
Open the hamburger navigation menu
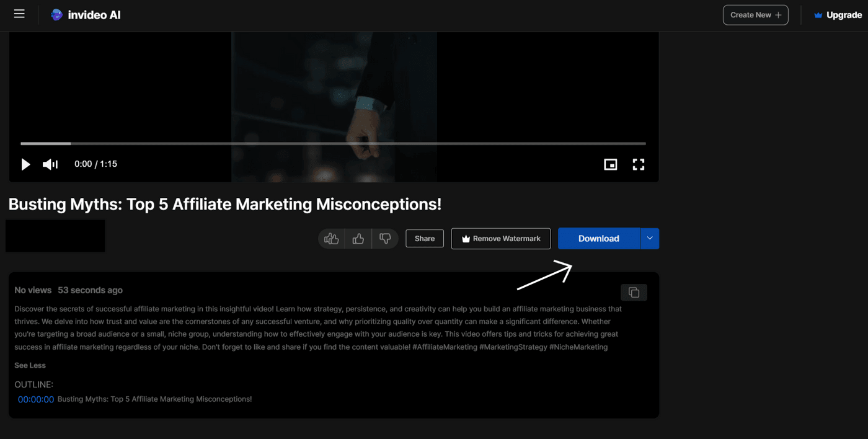pyautogui.click(x=19, y=14)
